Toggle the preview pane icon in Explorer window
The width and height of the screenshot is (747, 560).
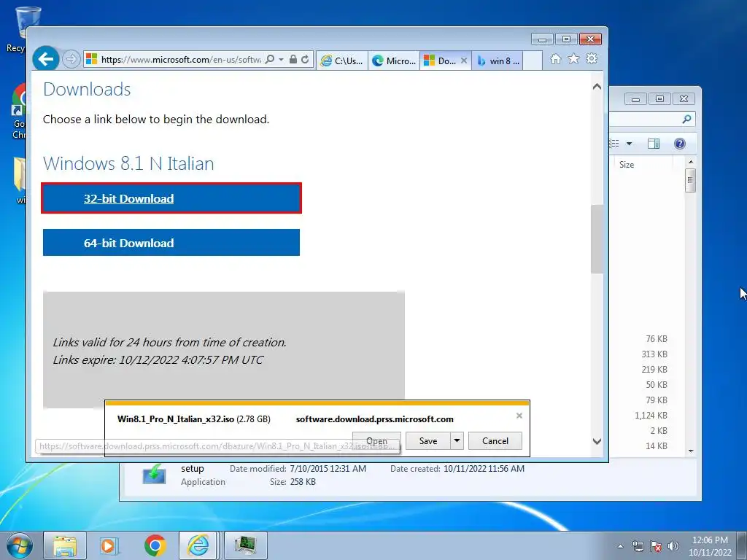tap(654, 144)
